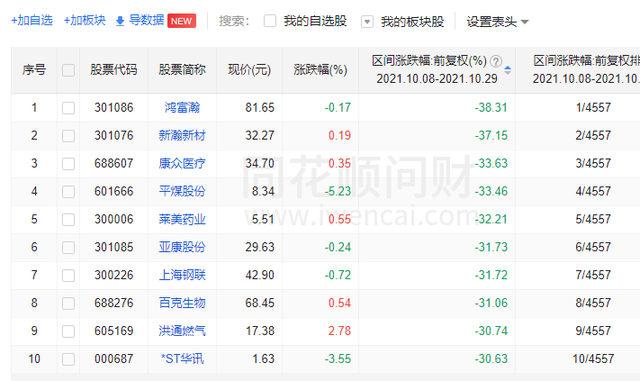Click stock code 688607
The height and width of the screenshot is (381, 640).
[x=114, y=163]
